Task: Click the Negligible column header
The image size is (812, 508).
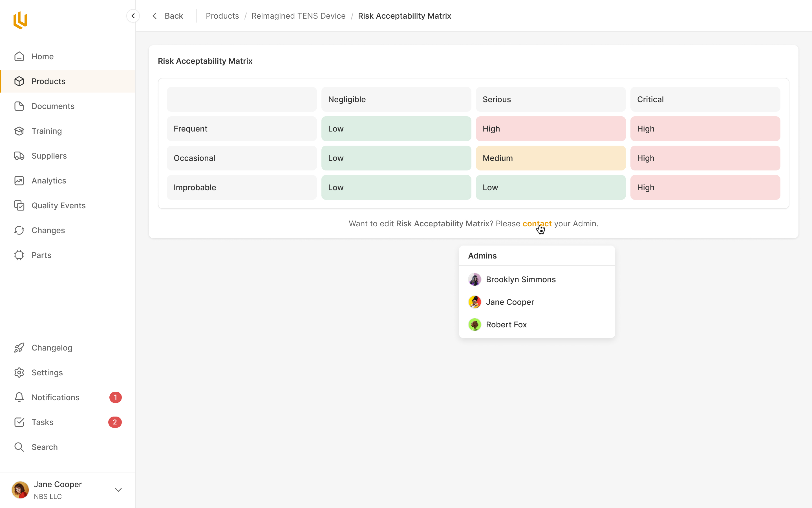Action: pyautogui.click(x=396, y=99)
